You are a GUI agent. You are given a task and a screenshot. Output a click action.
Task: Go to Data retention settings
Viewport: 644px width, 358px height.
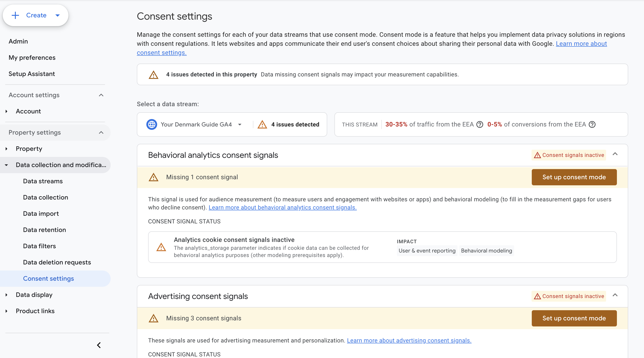click(44, 230)
